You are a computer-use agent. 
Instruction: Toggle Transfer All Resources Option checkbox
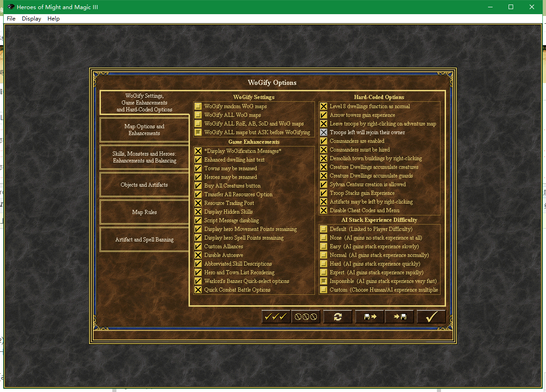198,194
